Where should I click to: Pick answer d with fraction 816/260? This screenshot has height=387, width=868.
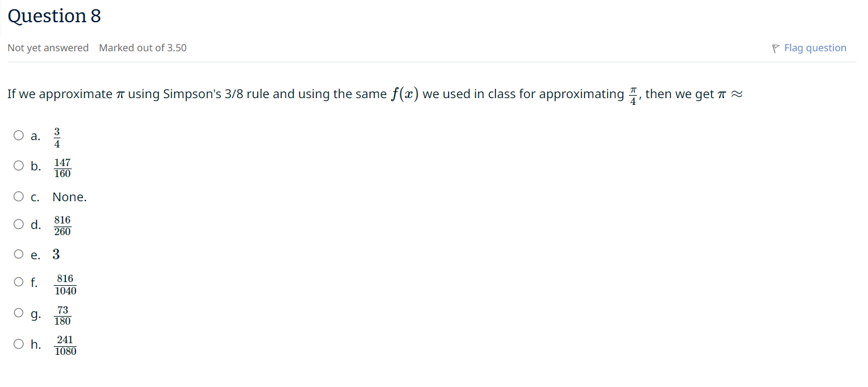(x=19, y=223)
